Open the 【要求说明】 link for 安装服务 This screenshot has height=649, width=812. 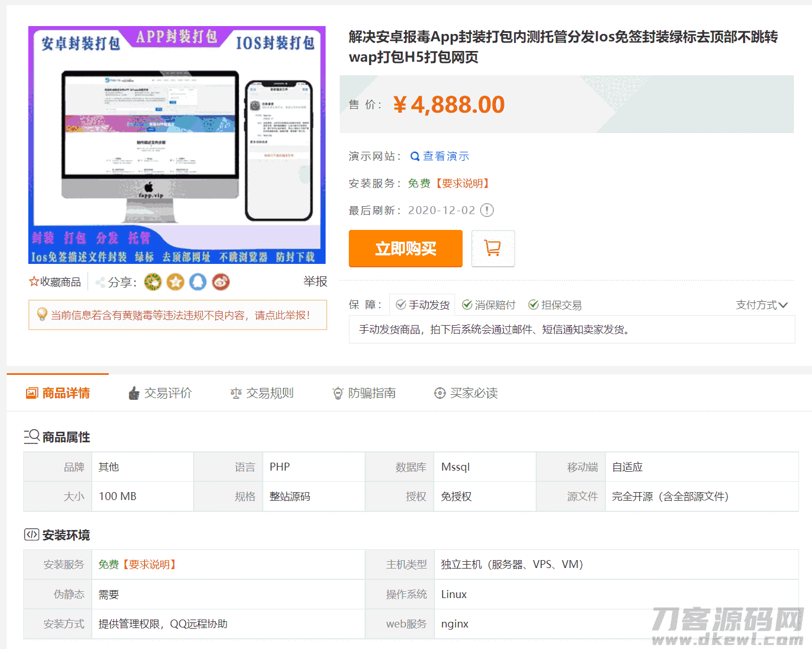point(462,183)
